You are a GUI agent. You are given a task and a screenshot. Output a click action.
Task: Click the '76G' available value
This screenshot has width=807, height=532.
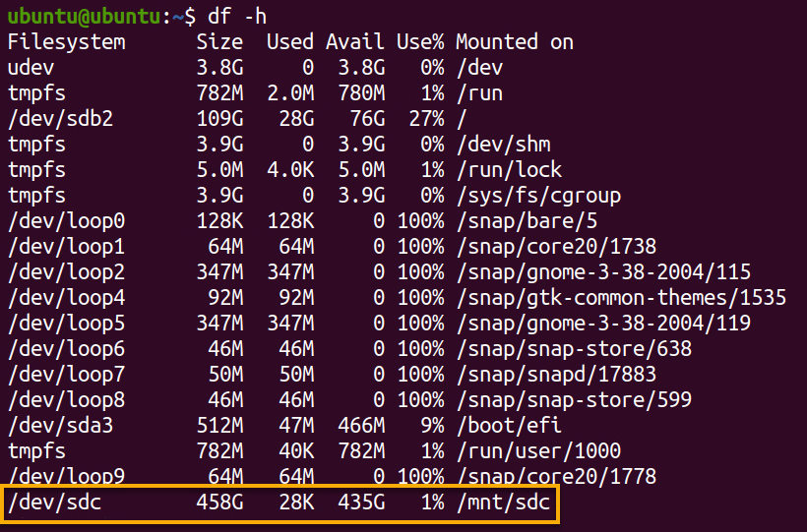tap(367, 119)
